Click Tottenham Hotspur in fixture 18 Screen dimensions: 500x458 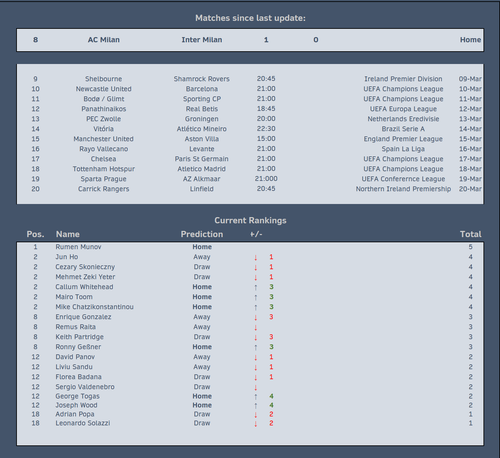104,169
